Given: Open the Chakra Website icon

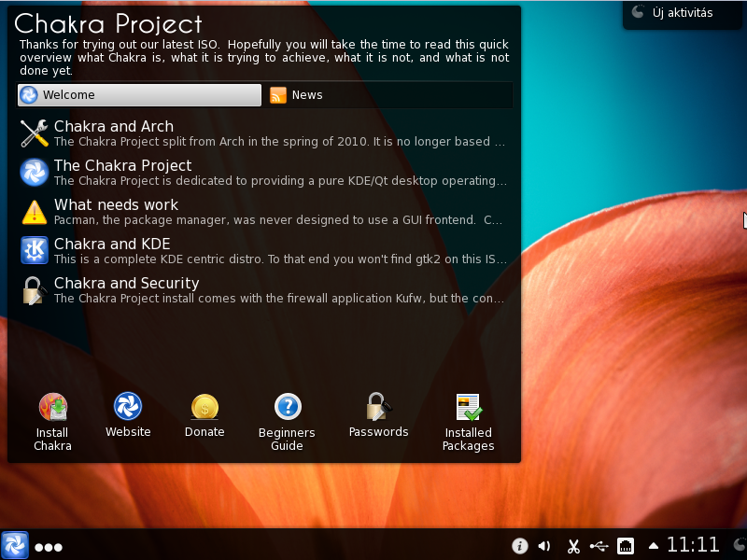Looking at the screenshot, I should [128, 406].
